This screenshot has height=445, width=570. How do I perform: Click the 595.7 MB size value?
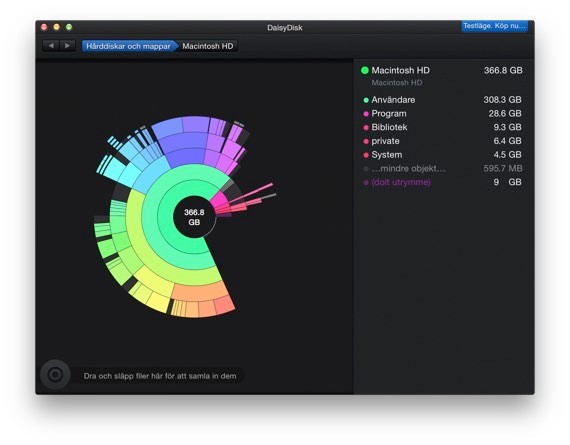503,168
